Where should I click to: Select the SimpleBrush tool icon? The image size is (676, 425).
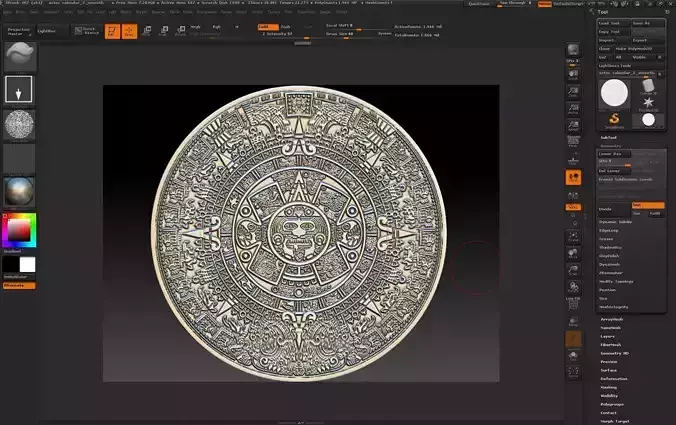point(614,119)
